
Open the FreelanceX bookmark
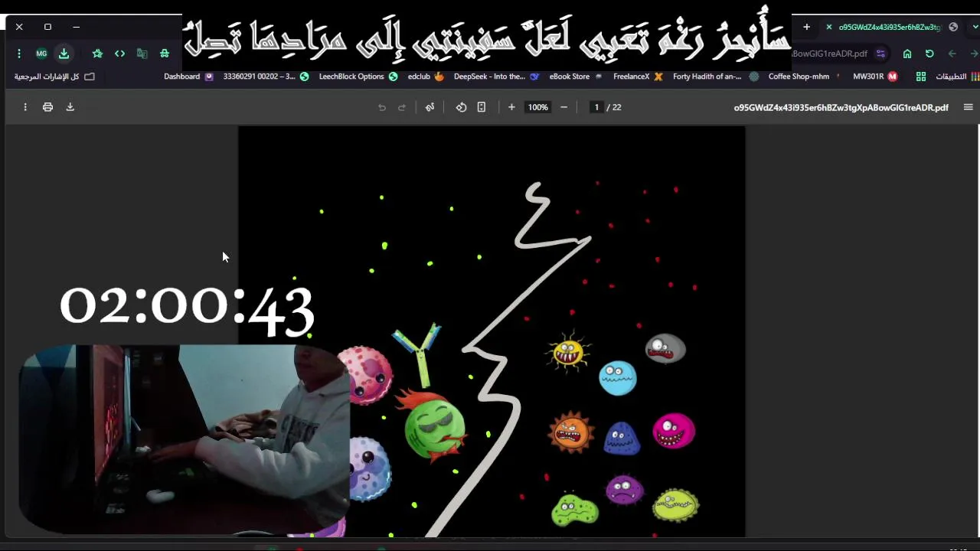(638, 77)
